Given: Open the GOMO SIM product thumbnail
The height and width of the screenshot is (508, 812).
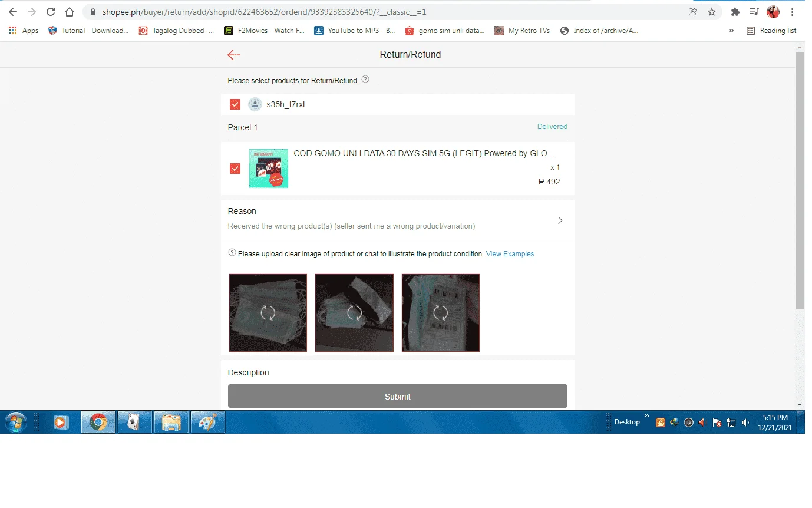Looking at the screenshot, I should (269, 169).
